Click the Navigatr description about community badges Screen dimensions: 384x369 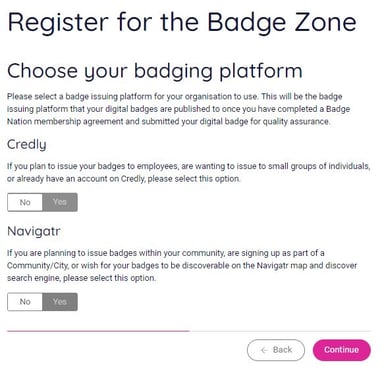click(182, 265)
